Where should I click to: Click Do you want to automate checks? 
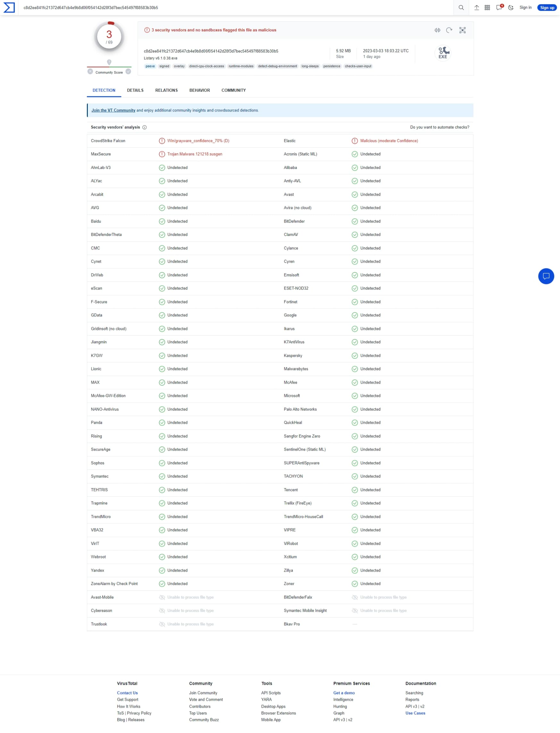point(440,127)
